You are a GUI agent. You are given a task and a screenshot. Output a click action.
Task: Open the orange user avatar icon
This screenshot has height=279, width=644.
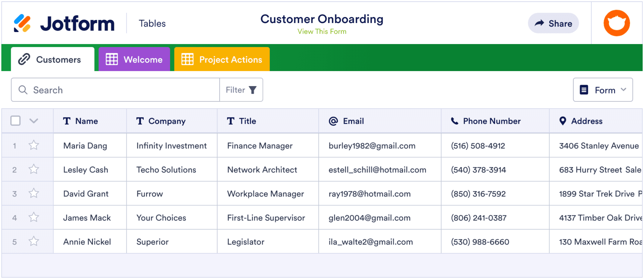click(616, 23)
